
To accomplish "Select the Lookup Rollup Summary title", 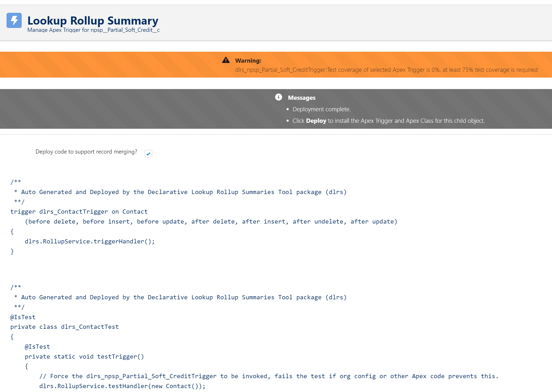I will coord(93,20).
